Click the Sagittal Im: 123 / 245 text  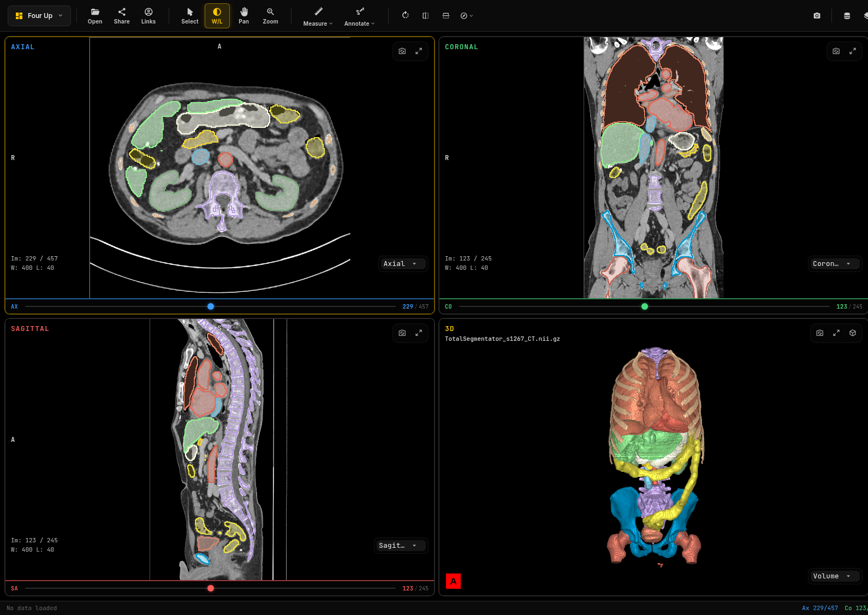pos(34,541)
